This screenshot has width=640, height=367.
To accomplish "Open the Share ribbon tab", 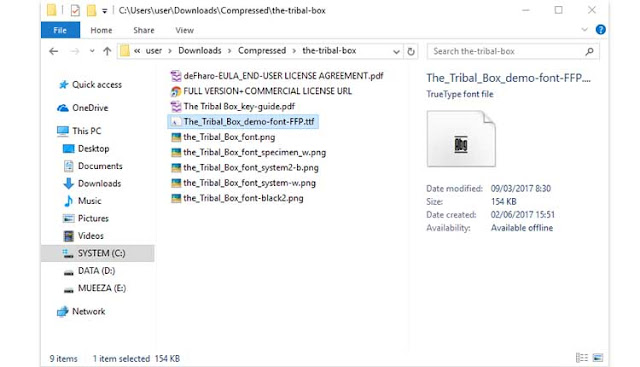I will tap(144, 30).
